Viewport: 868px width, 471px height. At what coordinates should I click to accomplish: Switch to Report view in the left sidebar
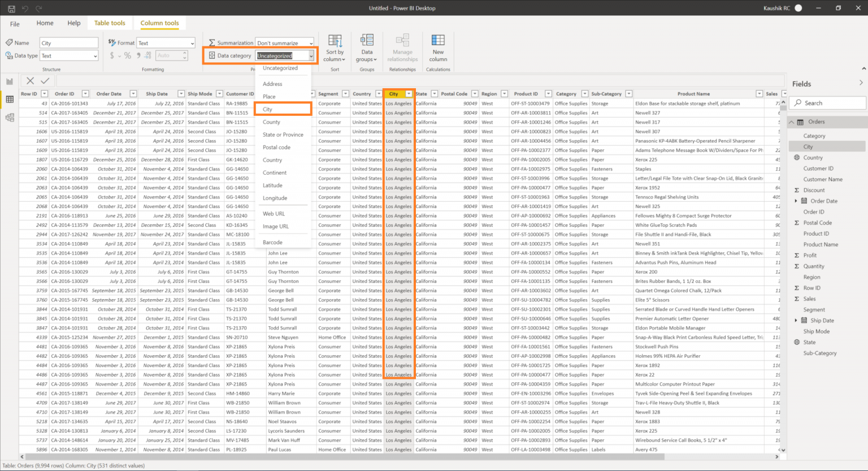[9, 81]
